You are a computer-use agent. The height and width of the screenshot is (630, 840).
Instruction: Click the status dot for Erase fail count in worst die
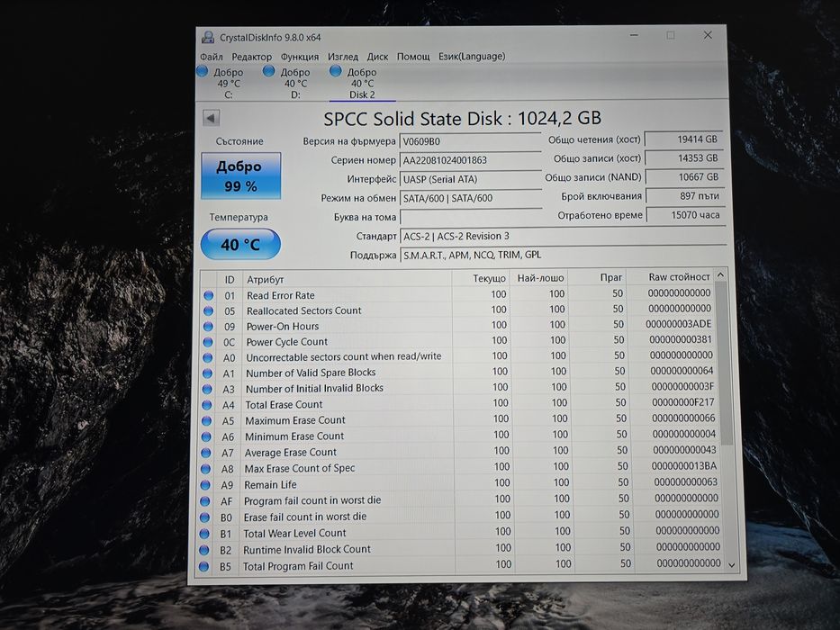pyautogui.click(x=204, y=517)
